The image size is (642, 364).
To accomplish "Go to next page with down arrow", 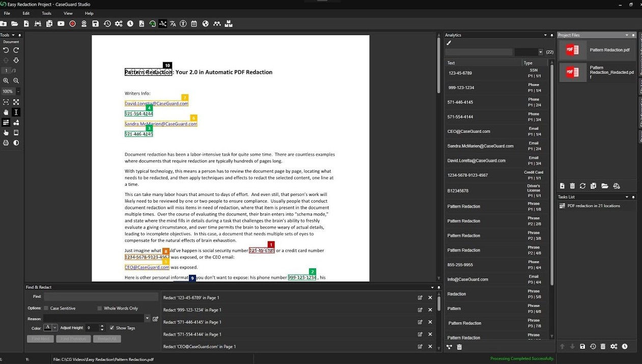I will point(16,60).
